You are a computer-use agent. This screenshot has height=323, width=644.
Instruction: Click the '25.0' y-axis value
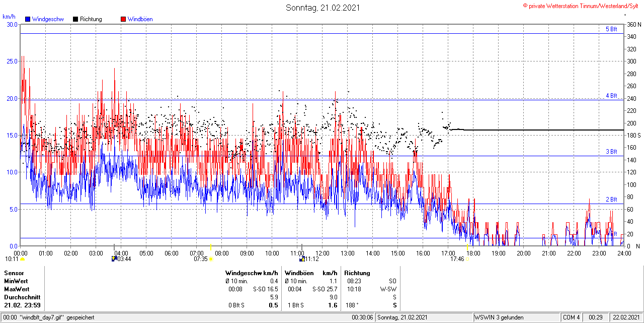pyautogui.click(x=12, y=61)
